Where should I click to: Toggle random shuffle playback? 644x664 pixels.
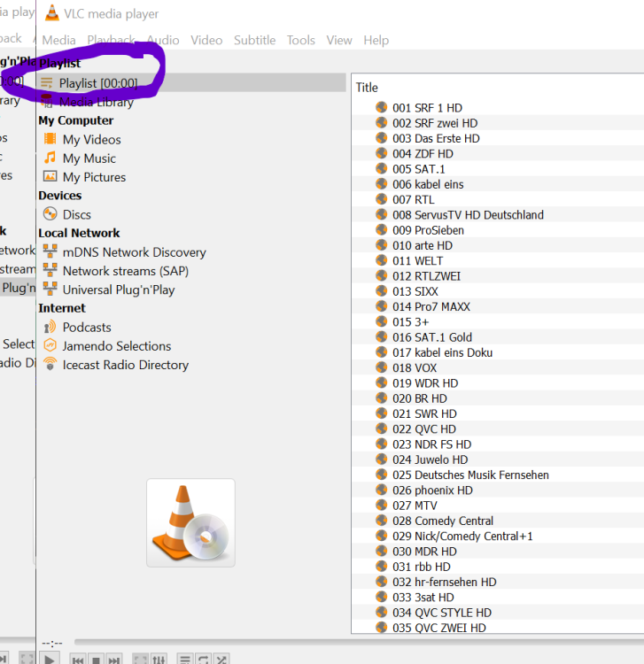click(221, 660)
